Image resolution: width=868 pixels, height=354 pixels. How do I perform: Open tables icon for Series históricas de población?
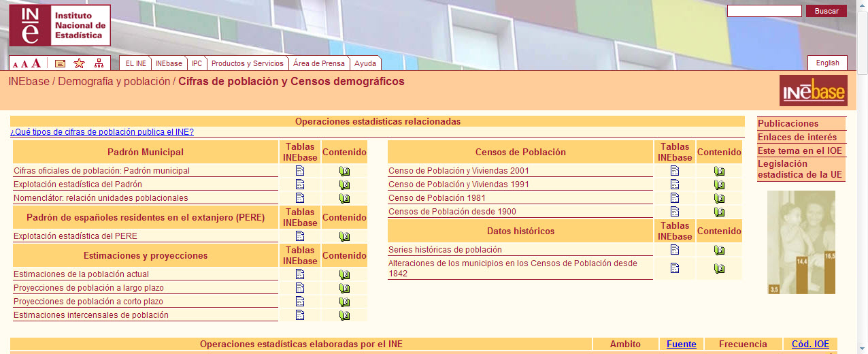pyautogui.click(x=675, y=250)
